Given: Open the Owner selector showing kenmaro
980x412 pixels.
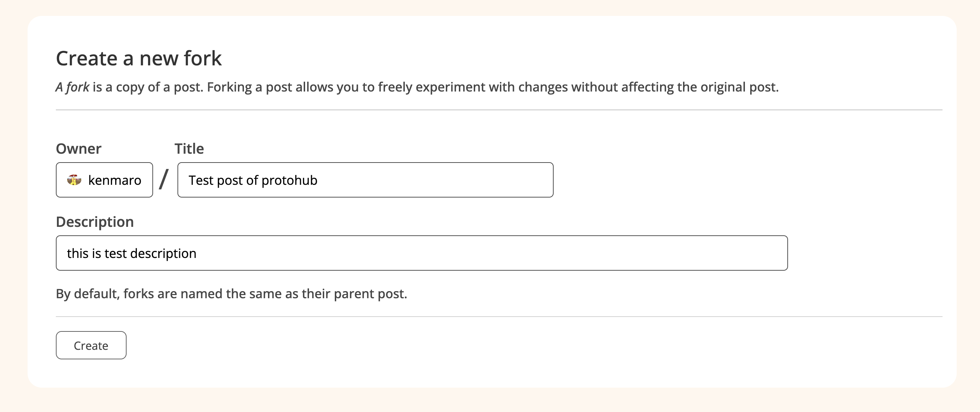Looking at the screenshot, I should [104, 180].
